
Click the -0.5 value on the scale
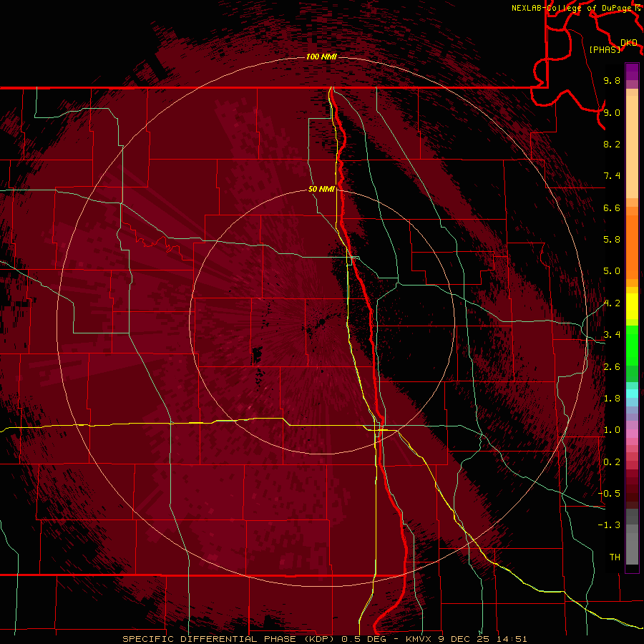point(609,494)
